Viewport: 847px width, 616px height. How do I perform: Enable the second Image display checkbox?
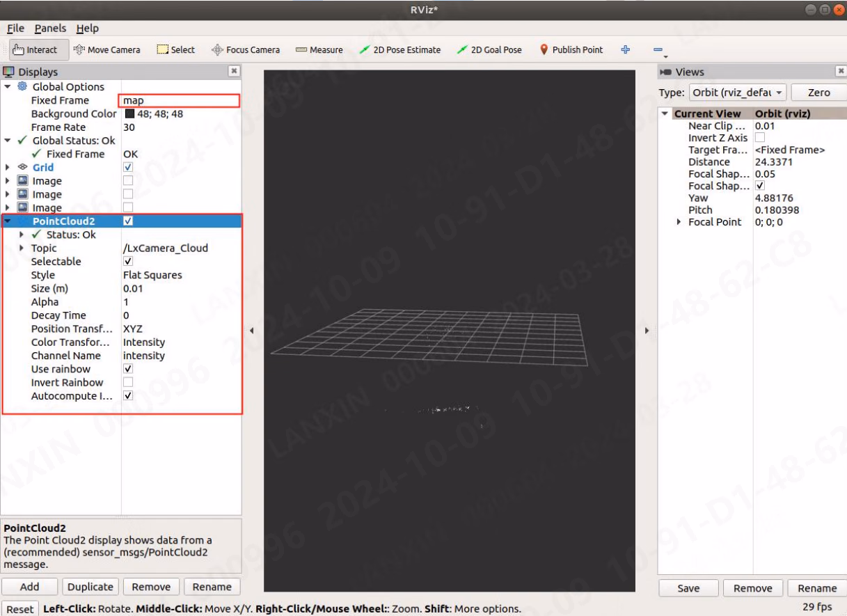[128, 194]
